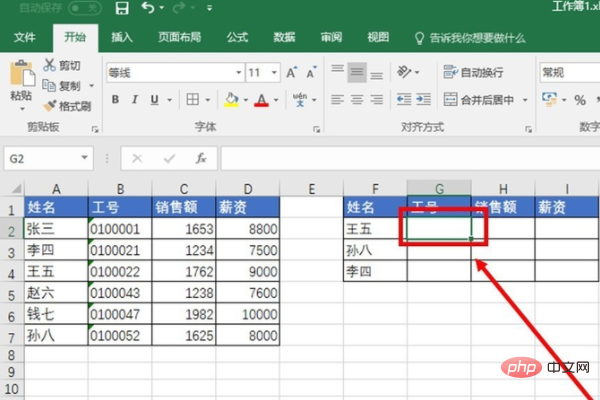
Task: Click the Save icon in title bar
Action: pyautogui.click(x=122, y=8)
